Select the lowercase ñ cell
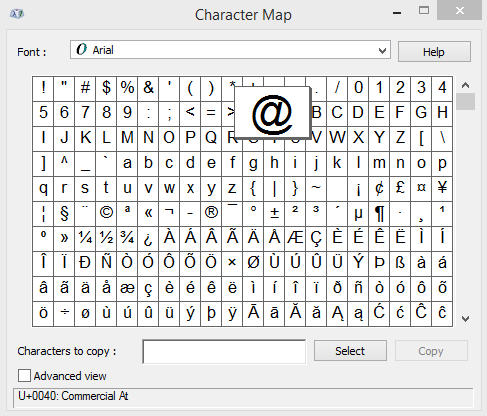 (x=358, y=288)
